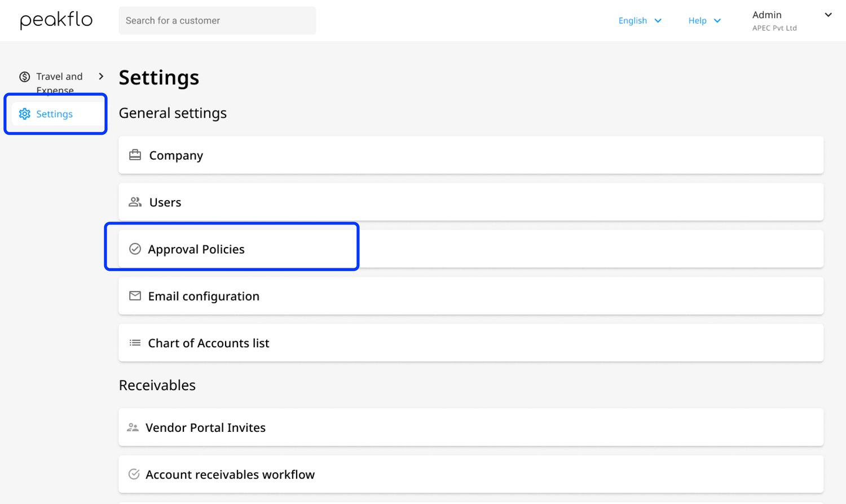
Task: Open the English language dropdown
Action: click(640, 20)
